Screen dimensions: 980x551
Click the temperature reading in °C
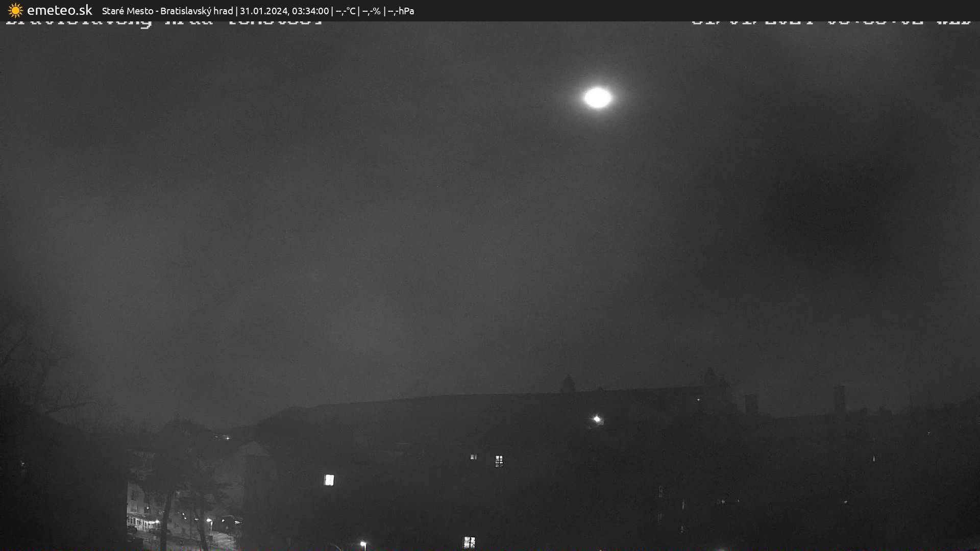[x=346, y=11]
